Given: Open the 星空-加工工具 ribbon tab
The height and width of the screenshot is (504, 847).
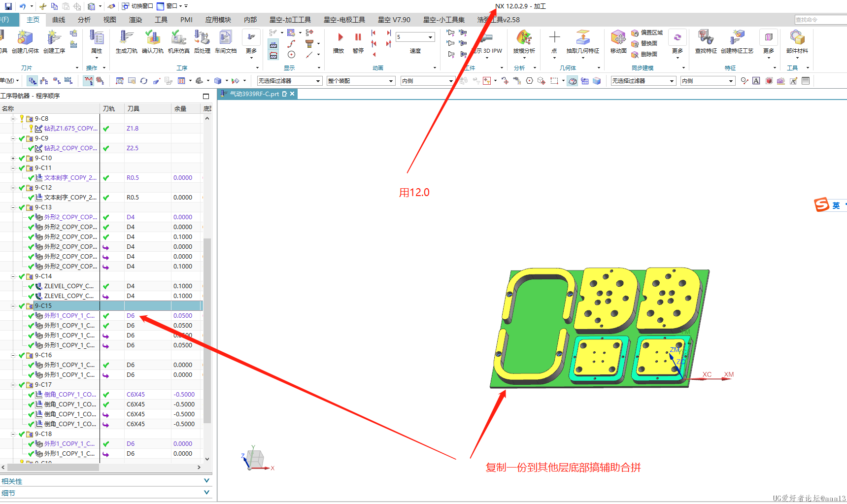Looking at the screenshot, I should coord(290,20).
